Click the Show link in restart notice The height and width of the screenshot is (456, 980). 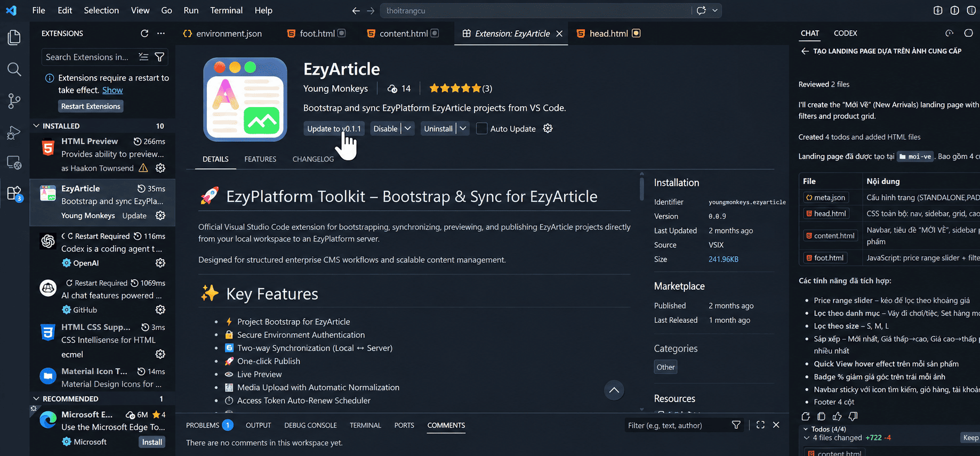tap(113, 91)
